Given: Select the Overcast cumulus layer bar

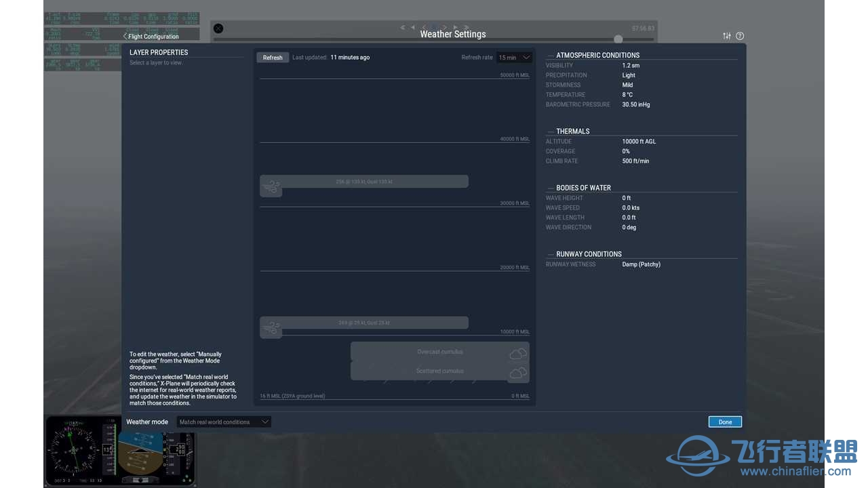Looking at the screenshot, I should coord(440,352).
